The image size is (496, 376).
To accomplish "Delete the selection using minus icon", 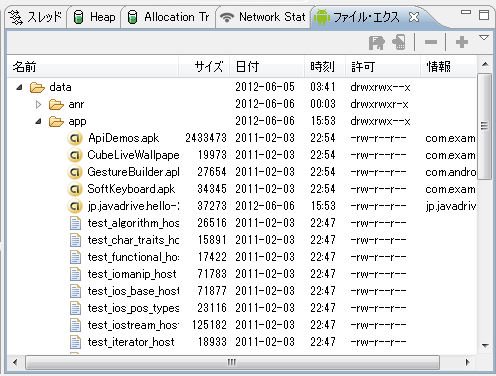I will 431,42.
